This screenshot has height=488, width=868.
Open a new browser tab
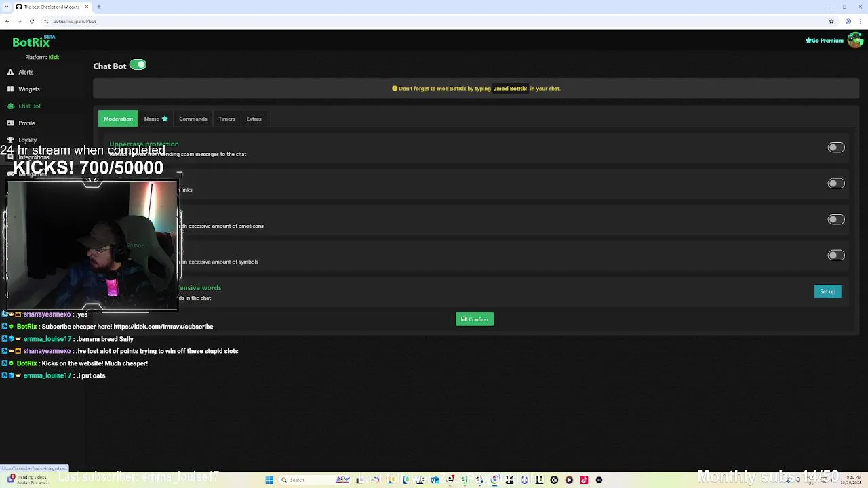click(x=99, y=7)
